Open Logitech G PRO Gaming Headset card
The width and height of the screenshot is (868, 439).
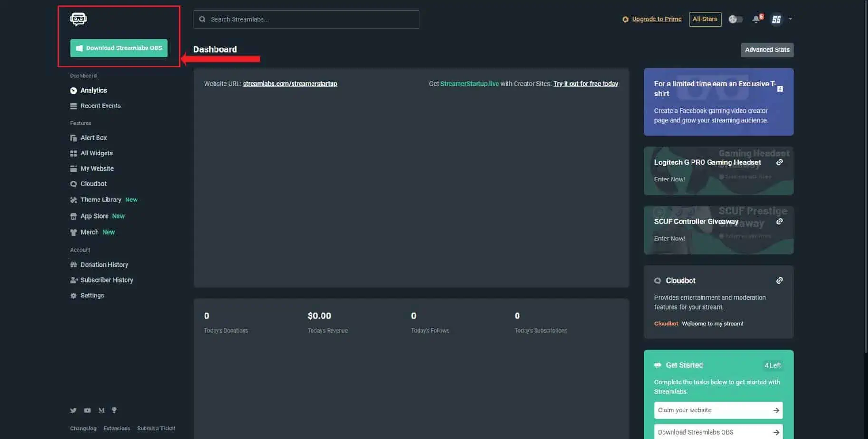pyautogui.click(x=718, y=171)
